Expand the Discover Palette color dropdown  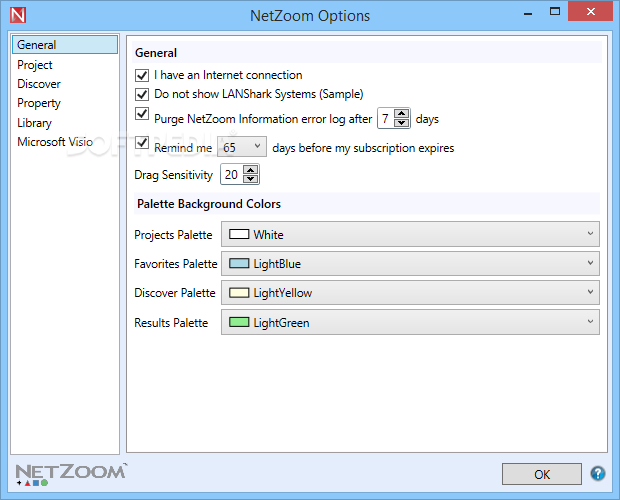[x=410, y=292]
